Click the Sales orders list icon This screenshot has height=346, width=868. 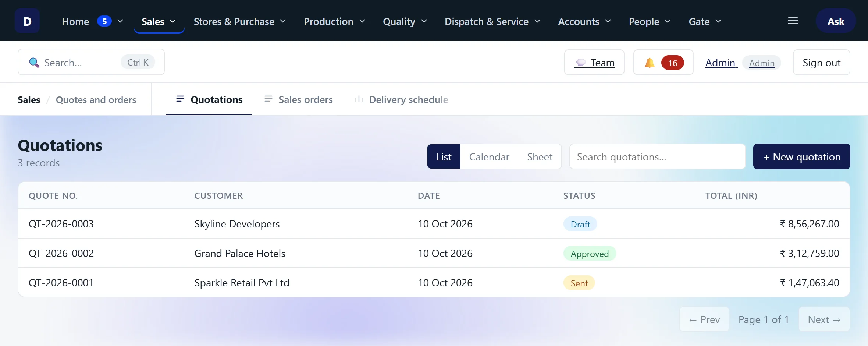tap(268, 99)
